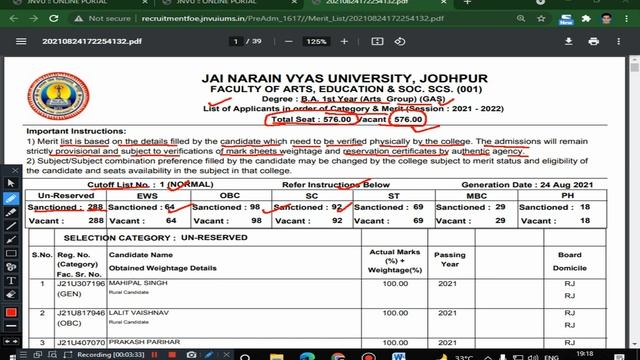Click the Not secure site info

102,19
